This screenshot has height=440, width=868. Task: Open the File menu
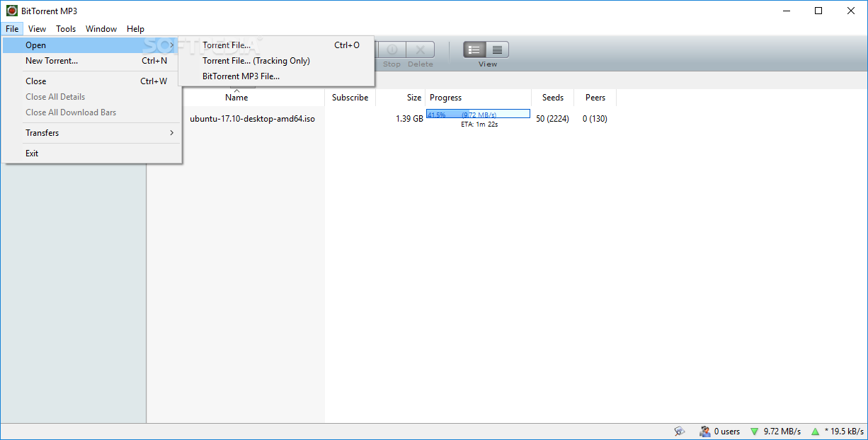12,29
